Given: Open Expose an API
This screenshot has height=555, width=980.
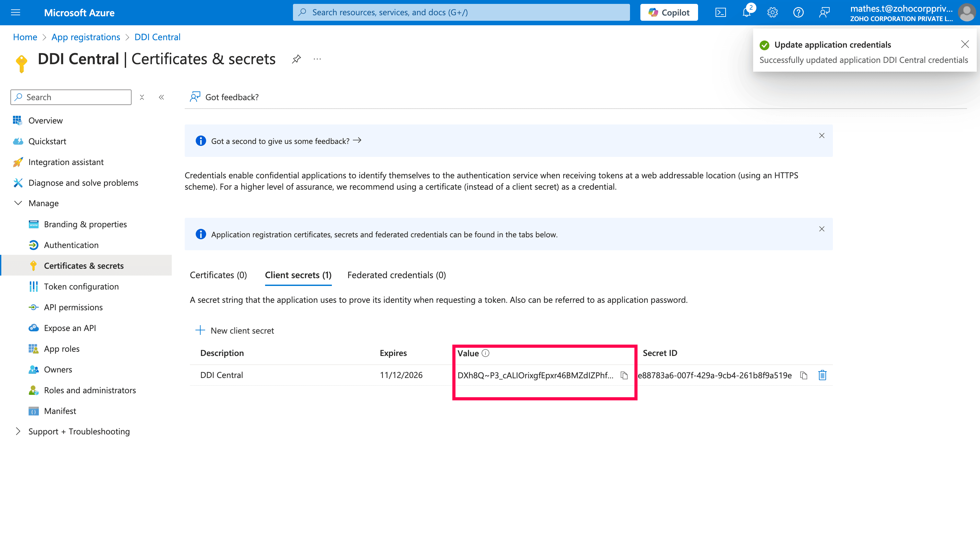Looking at the screenshot, I should [x=70, y=328].
